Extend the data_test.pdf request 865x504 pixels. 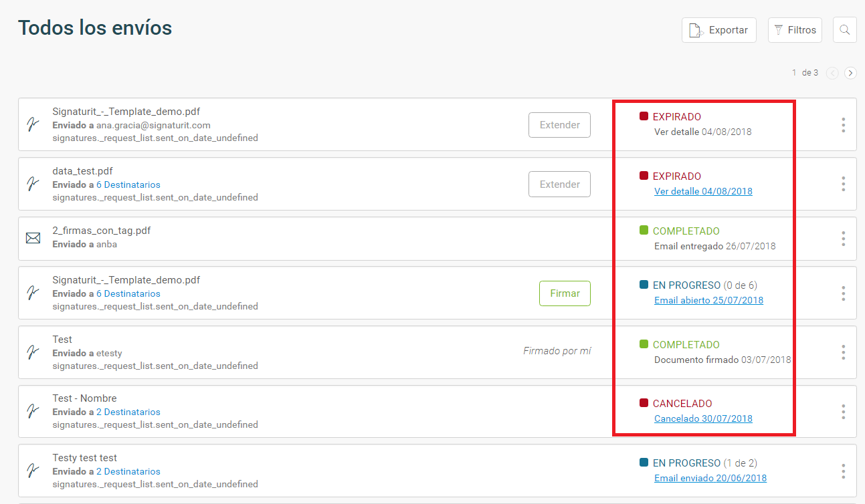coord(559,184)
